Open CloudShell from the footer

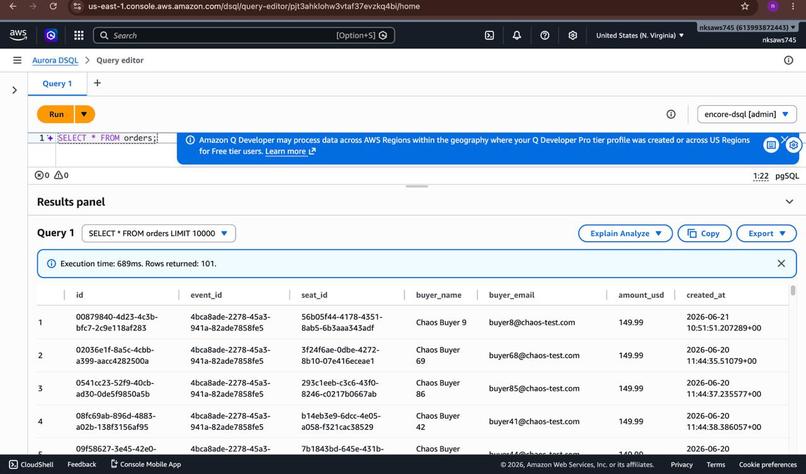click(31, 464)
